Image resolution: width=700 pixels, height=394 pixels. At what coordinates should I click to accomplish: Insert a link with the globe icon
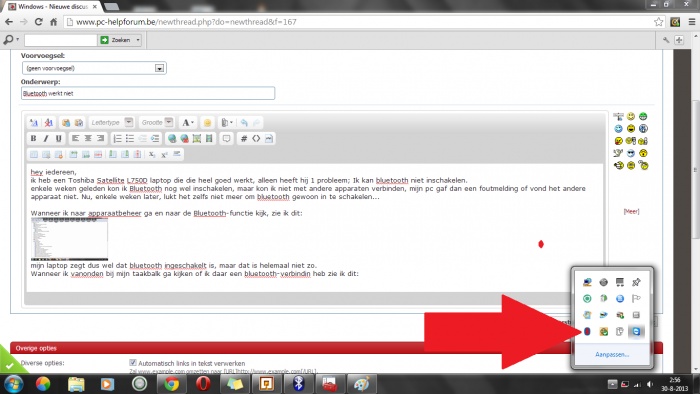click(172, 139)
